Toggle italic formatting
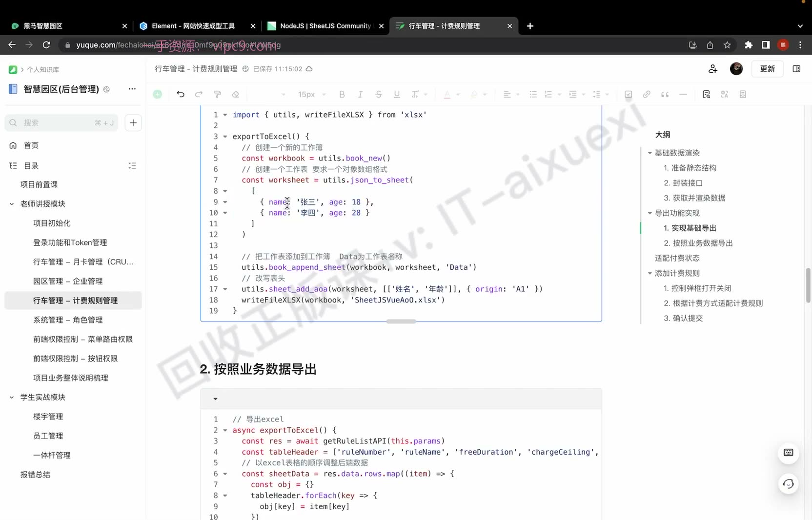The width and height of the screenshot is (812, 520). pyautogui.click(x=360, y=94)
